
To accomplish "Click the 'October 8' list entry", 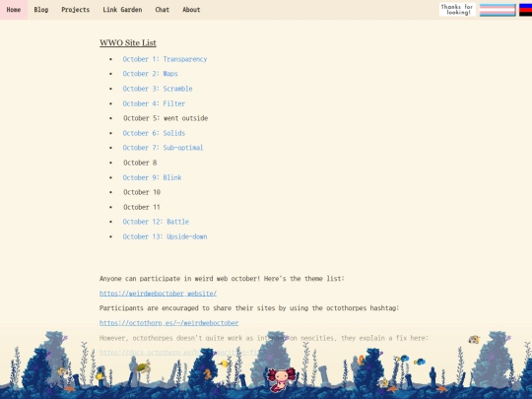I will (x=140, y=163).
